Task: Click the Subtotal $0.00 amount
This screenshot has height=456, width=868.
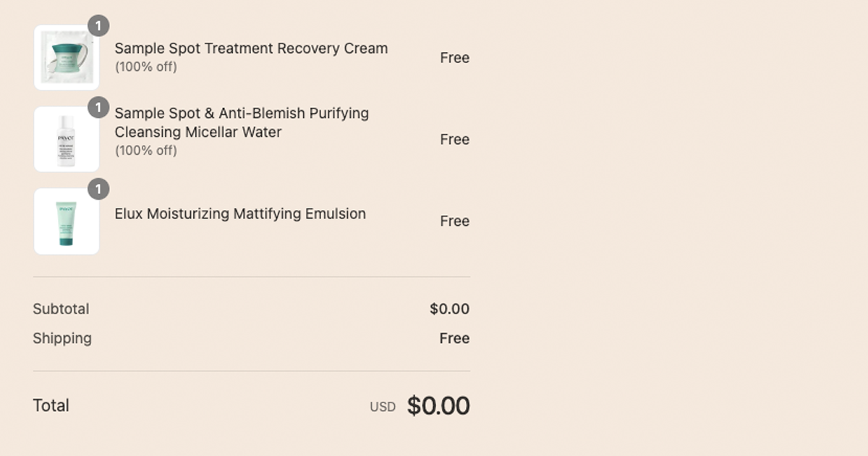Action: pos(449,309)
